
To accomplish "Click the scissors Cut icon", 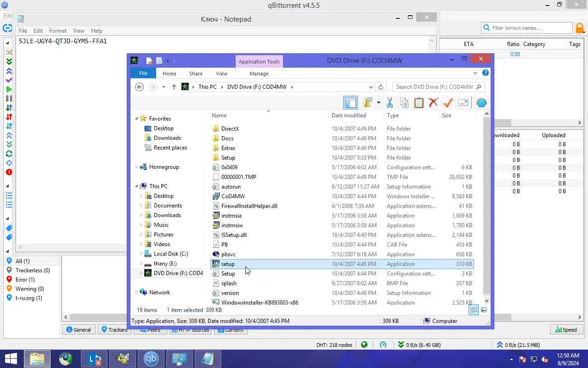I will pyautogui.click(x=390, y=103).
